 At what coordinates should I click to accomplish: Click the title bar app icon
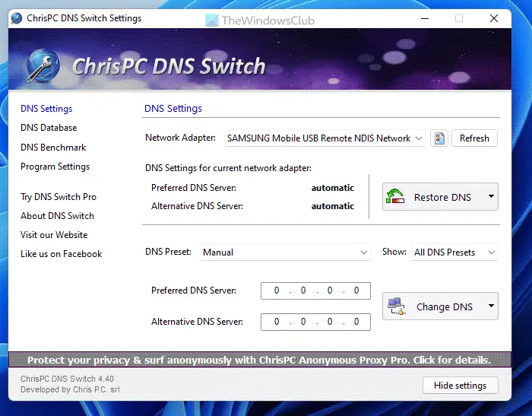tap(16, 18)
